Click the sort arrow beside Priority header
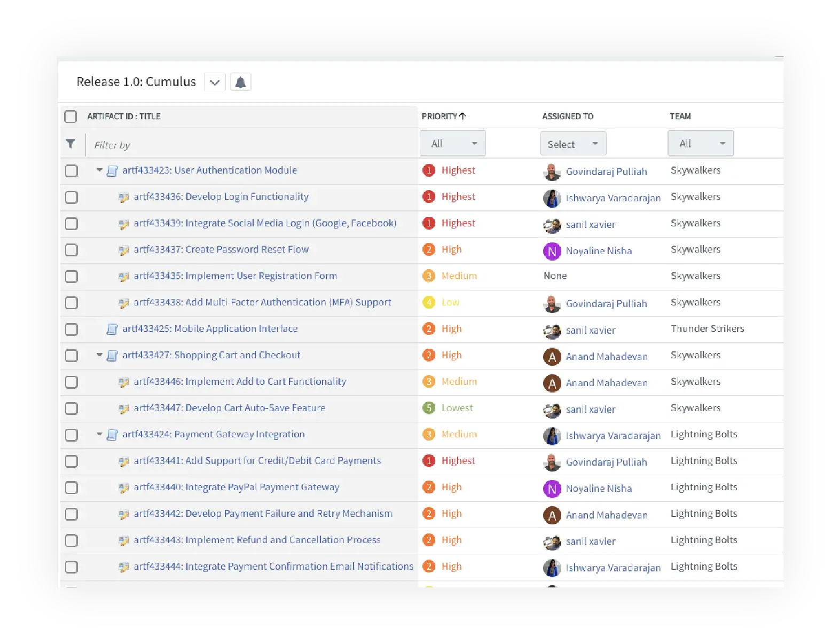840x644 pixels. 462,116
